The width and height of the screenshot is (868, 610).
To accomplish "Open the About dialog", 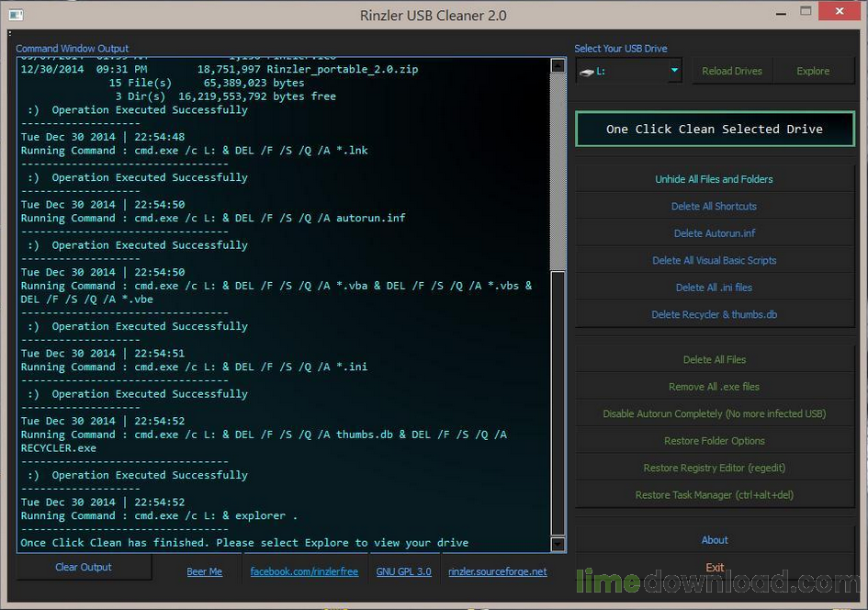I will [x=714, y=540].
